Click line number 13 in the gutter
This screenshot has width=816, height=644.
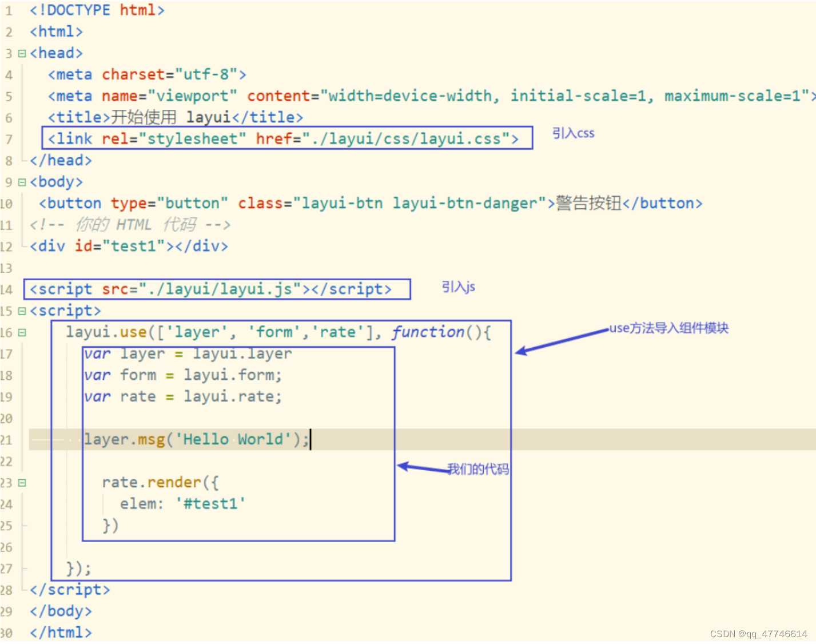click(x=6, y=268)
